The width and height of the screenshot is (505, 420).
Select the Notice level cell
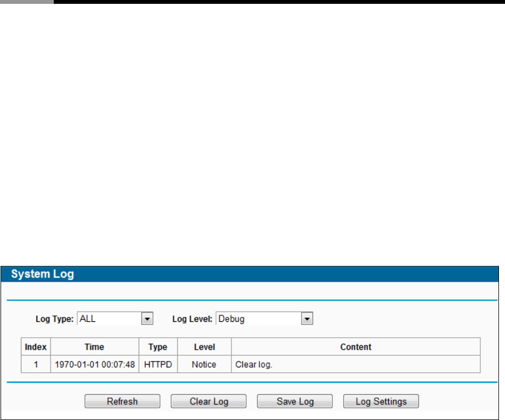click(x=205, y=364)
